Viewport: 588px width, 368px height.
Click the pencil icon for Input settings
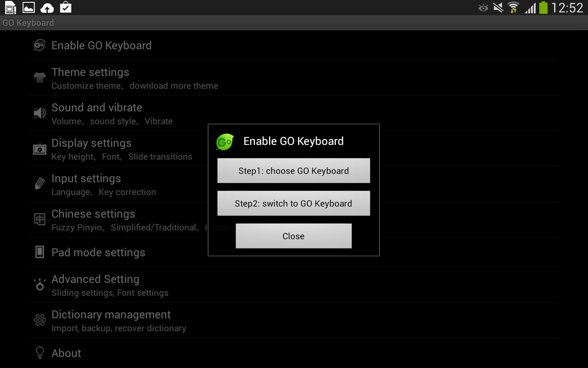click(40, 184)
